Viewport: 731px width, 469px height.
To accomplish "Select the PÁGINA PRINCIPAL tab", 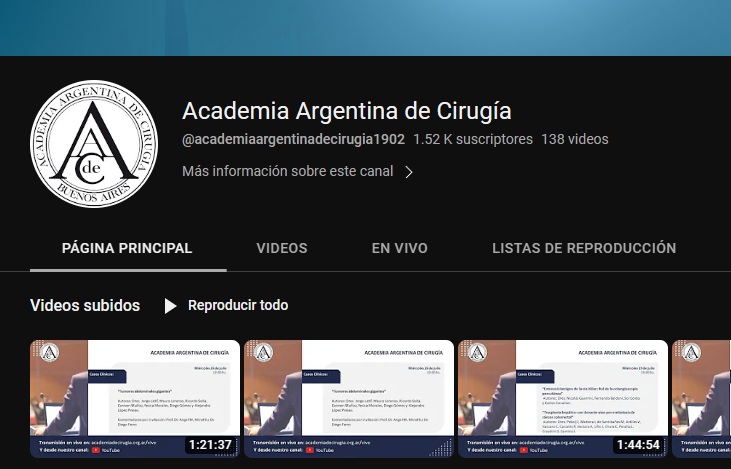I will point(127,248).
